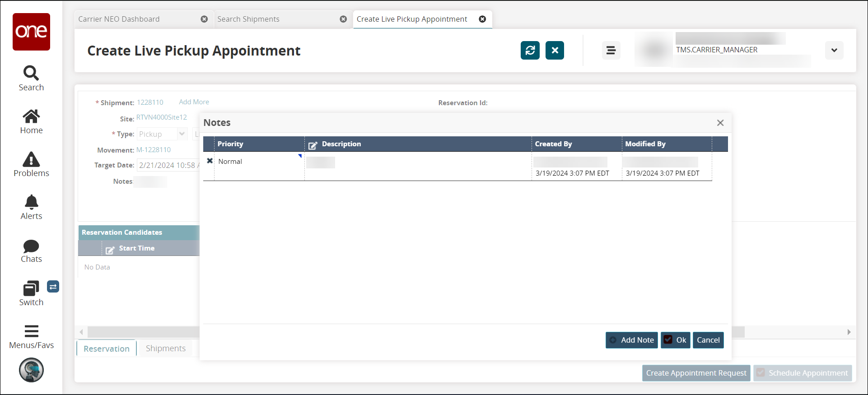Close the Create Live Pickup Appointment tab
The width and height of the screenshot is (868, 395).
pos(482,19)
